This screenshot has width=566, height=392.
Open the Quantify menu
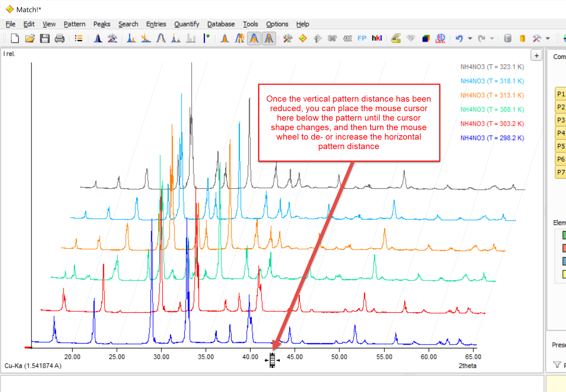pos(186,24)
